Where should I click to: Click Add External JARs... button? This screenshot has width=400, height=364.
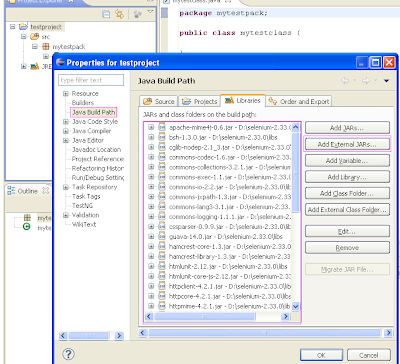click(347, 144)
